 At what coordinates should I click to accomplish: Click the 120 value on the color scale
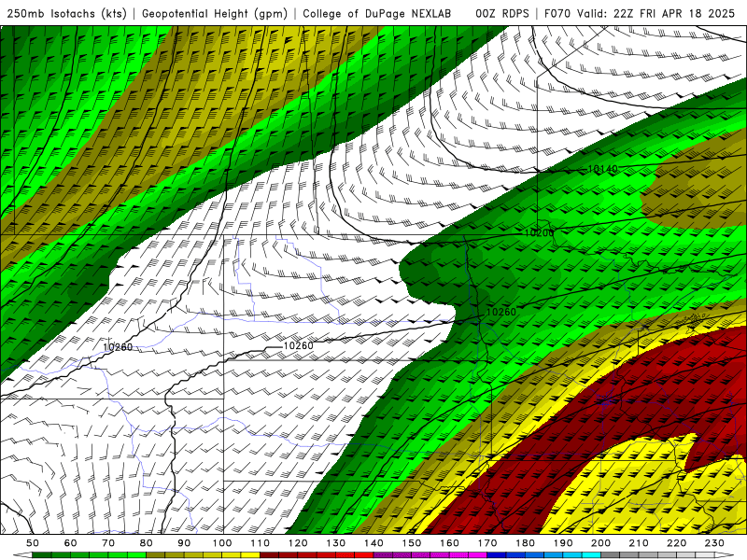(x=298, y=543)
